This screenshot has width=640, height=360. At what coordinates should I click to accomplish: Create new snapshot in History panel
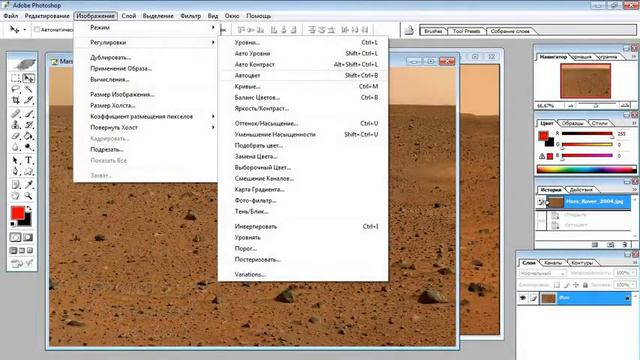point(610,245)
